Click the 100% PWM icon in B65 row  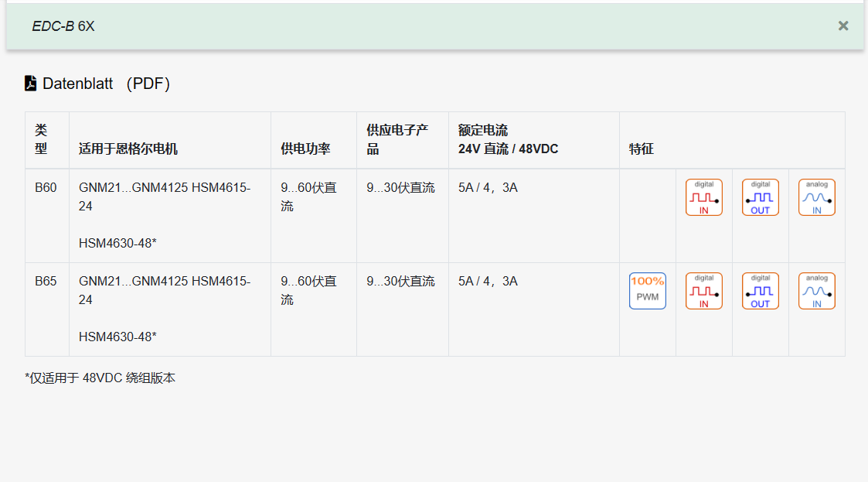click(x=647, y=291)
